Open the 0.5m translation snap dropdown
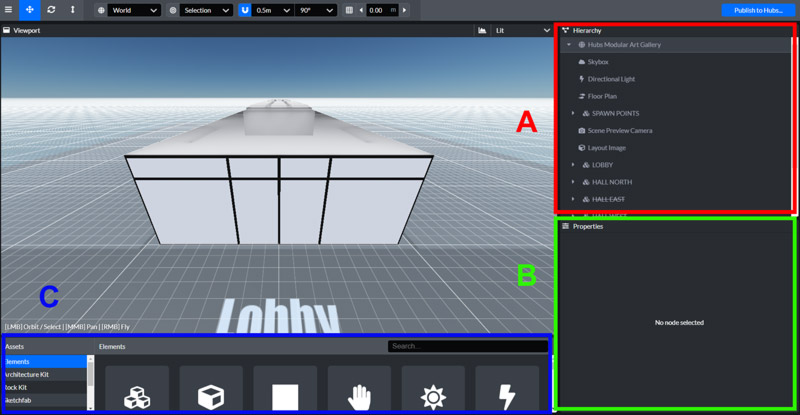Image resolution: width=800 pixels, height=415 pixels. [272, 10]
